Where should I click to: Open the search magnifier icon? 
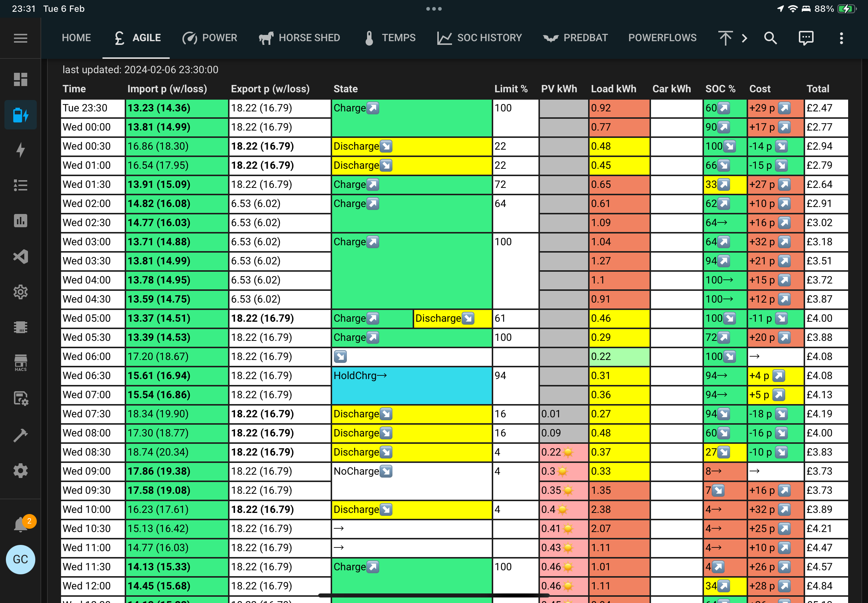[770, 38]
